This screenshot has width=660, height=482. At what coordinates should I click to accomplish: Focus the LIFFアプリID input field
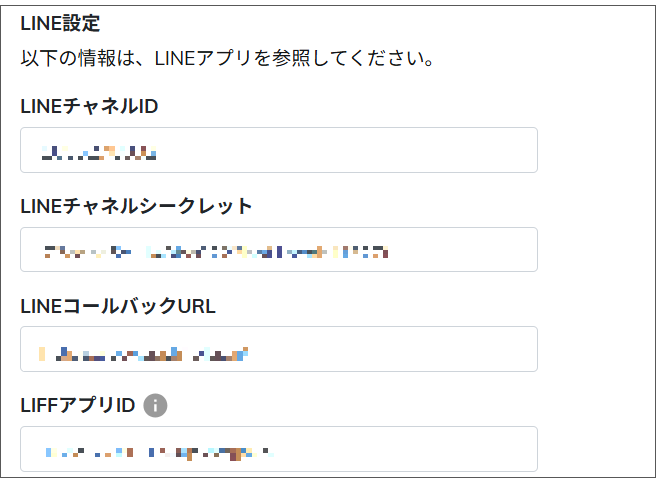279,449
